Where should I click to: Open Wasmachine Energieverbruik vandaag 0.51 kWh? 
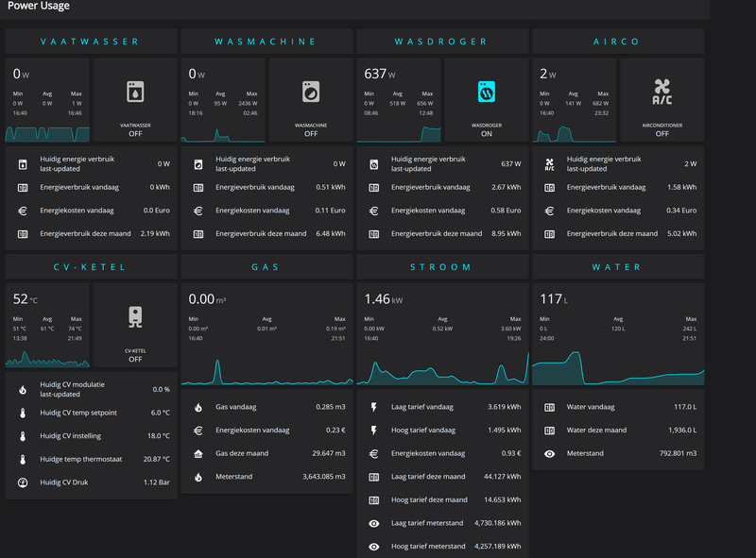[267, 188]
